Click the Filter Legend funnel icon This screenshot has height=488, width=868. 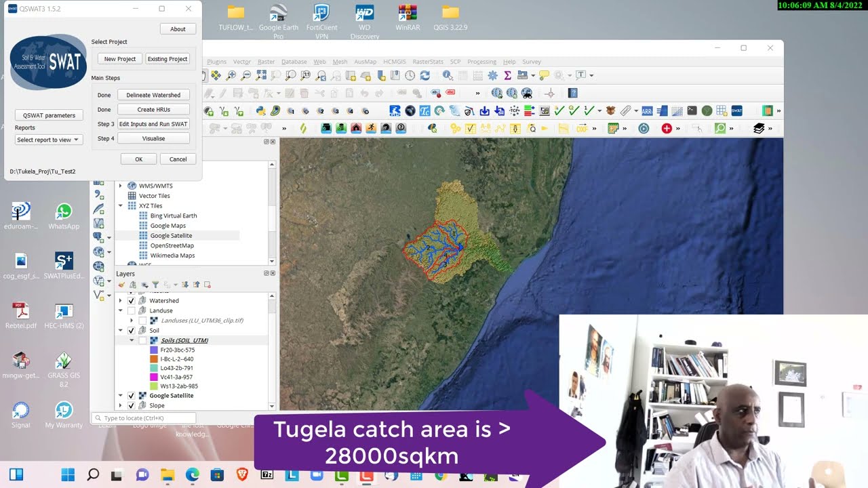155,285
